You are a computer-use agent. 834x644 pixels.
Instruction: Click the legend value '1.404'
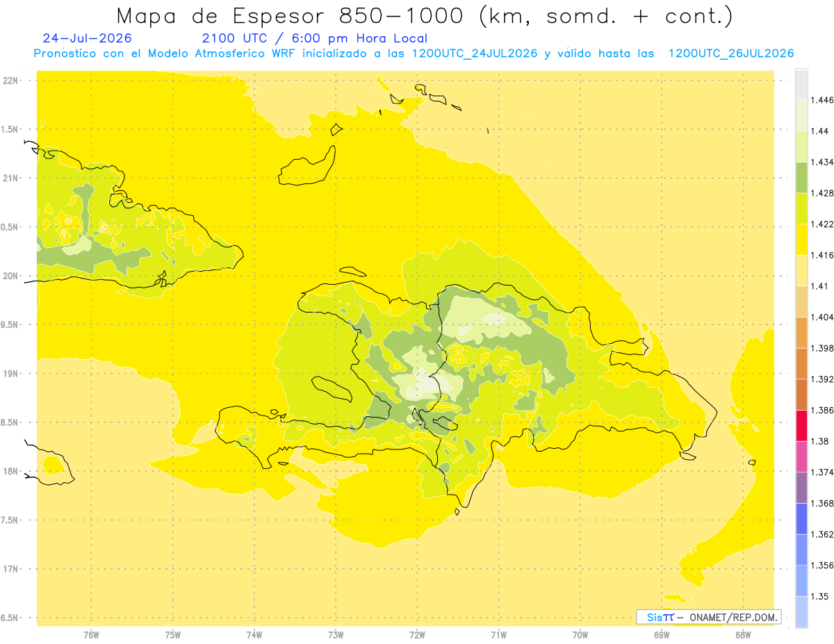[x=822, y=317]
